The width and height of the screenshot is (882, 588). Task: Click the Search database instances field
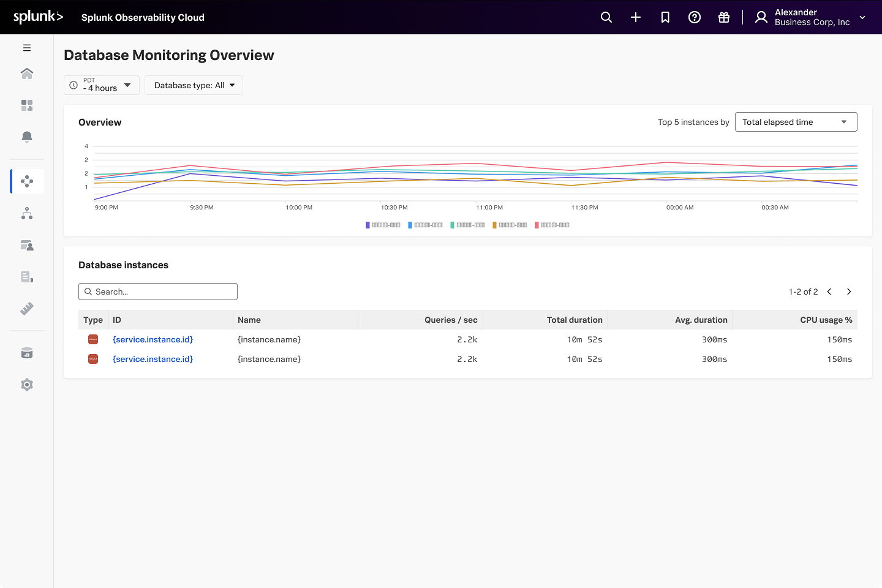click(x=158, y=292)
